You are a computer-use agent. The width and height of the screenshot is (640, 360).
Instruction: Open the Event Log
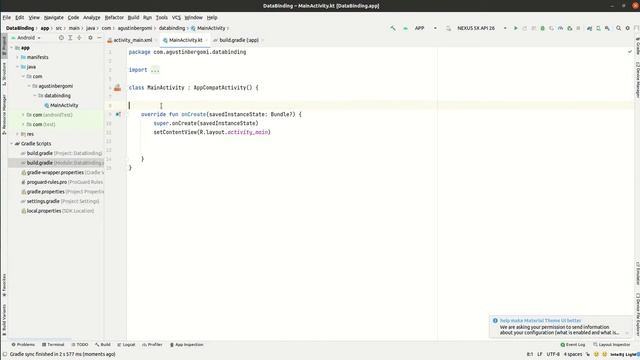(x=573, y=345)
